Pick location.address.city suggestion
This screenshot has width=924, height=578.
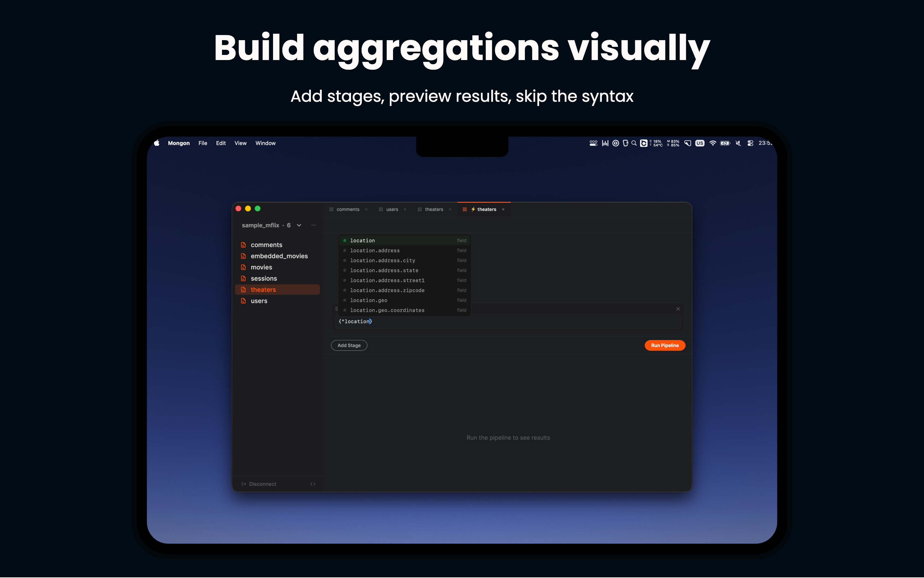(x=404, y=260)
